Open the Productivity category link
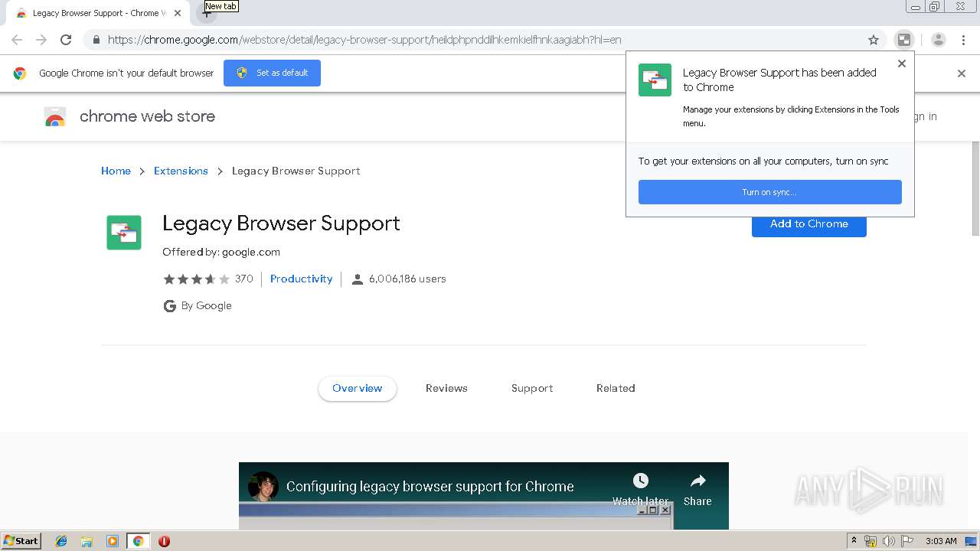The width and height of the screenshot is (980, 551). (x=301, y=279)
